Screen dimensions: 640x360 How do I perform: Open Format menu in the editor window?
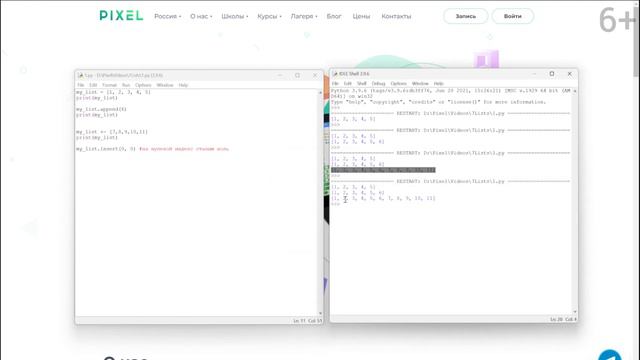pyautogui.click(x=109, y=85)
